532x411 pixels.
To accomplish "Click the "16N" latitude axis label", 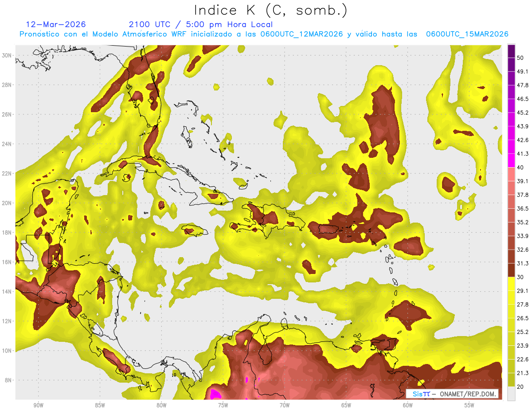I will click(x=7, y=262).
